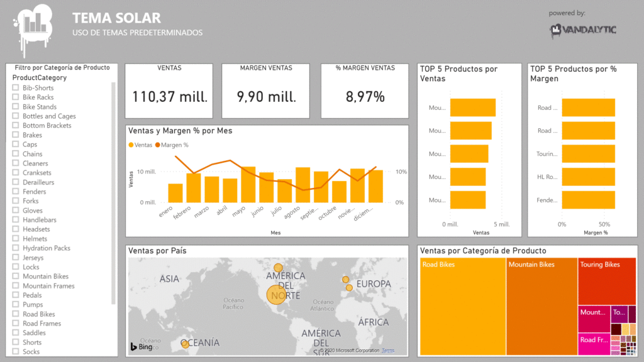This screenshot has height=362, width=644.
Task: Click the 'Road Frames' category label
Action: (42, 324)
